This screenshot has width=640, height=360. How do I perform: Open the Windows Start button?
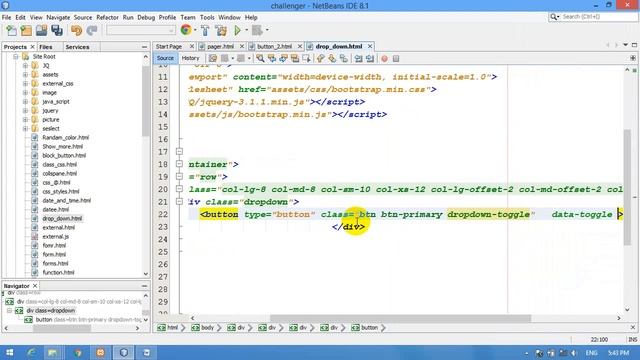tap(10, 353)
